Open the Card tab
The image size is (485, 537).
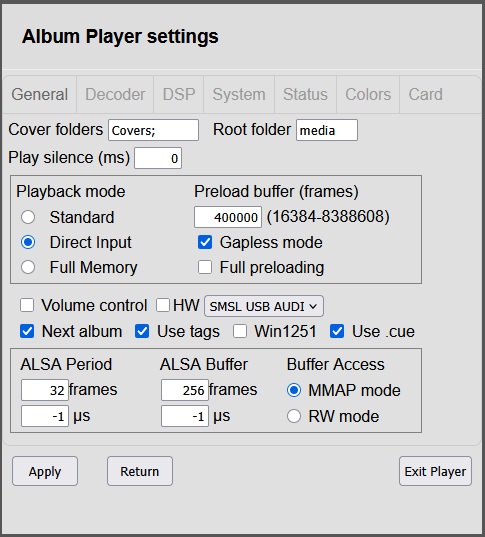point(425,95)
